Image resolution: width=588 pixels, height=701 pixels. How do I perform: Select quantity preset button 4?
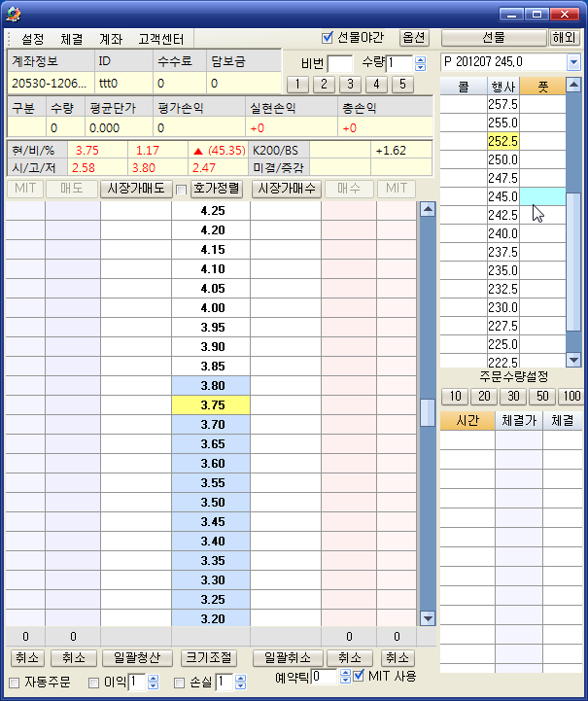[377, 84]
